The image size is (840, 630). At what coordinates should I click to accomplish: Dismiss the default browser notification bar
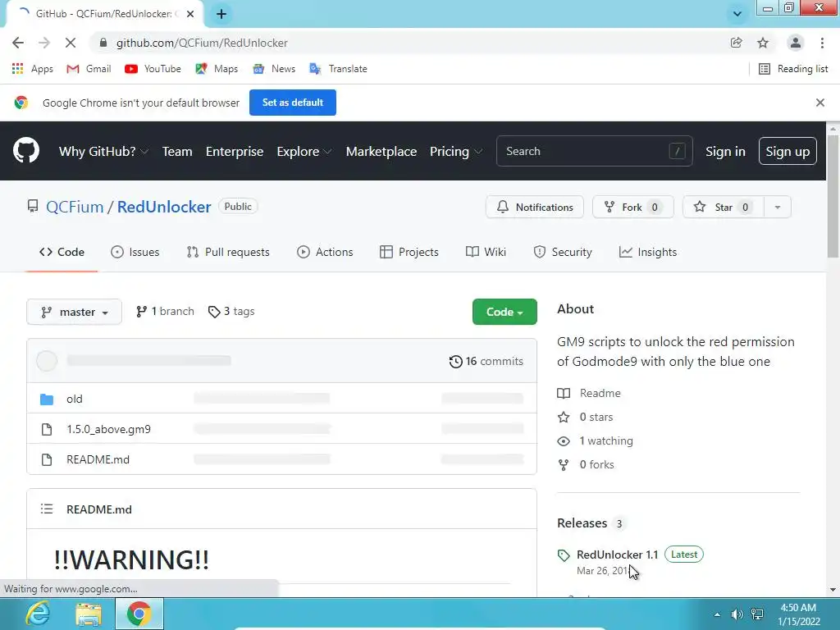tap(819, 103)
